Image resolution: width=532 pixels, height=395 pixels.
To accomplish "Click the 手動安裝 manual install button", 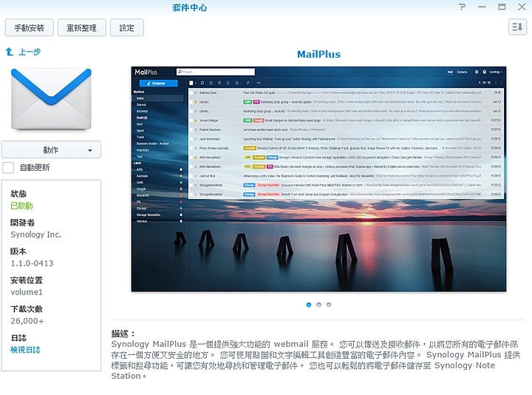I will coord(29,27).
